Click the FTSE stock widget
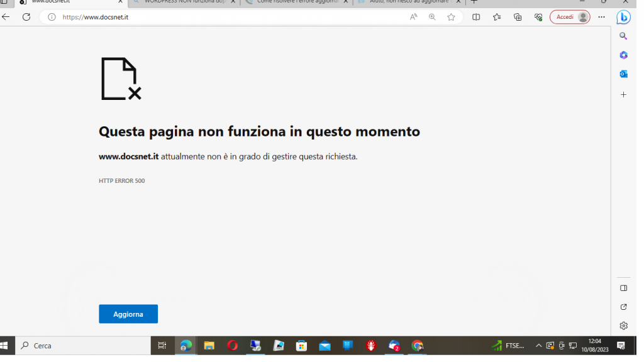This screenshot has height=362, width=644. tap(508, 346)
